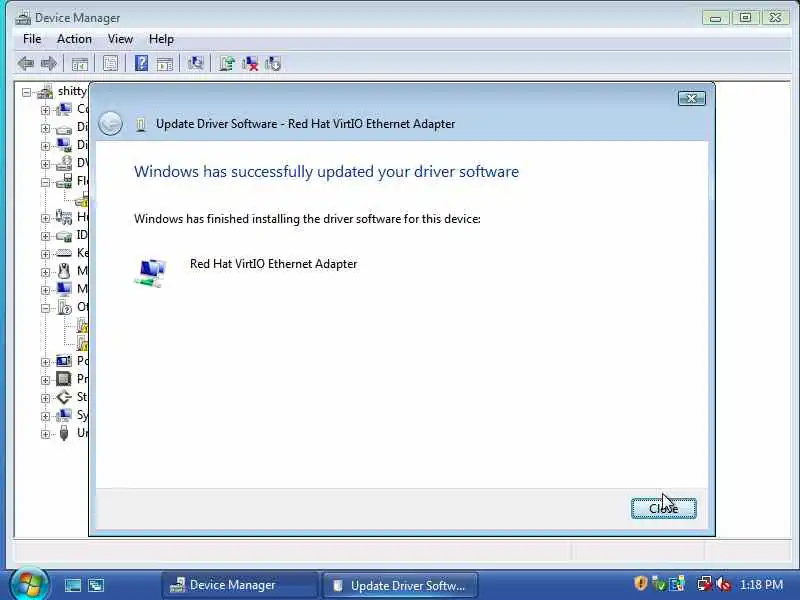800x600 pixels.
Task: Select the second warning device under Other devices
Action: tap(83, 343)
